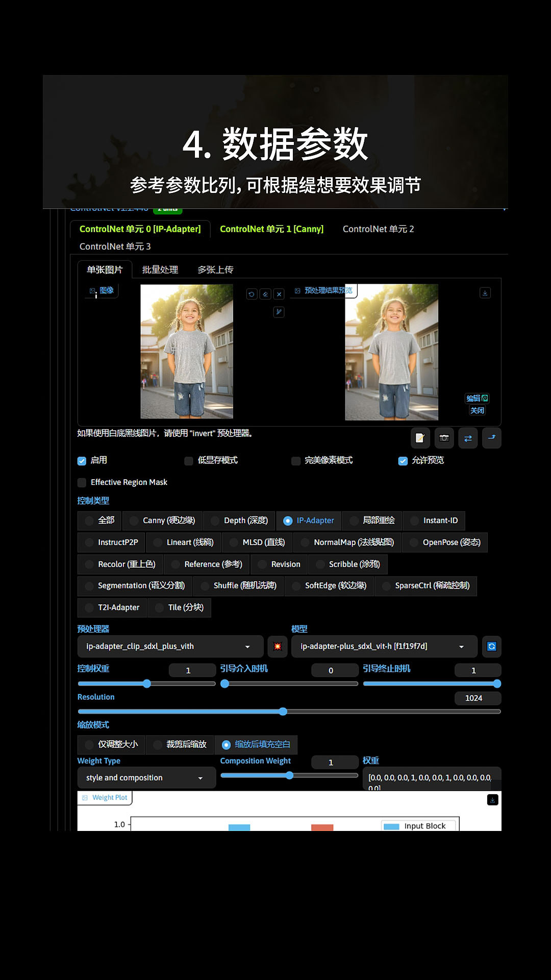
Task: Select the 全部 control type
Action: (99, 521)
